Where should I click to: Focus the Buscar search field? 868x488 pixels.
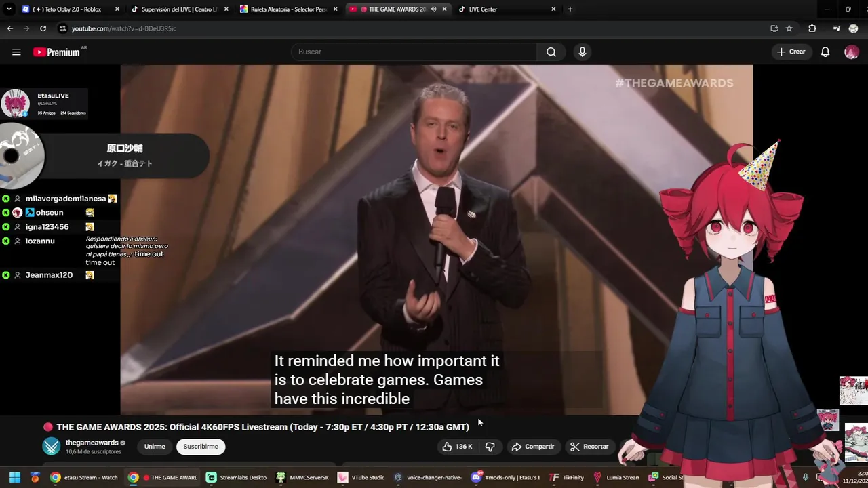click(414, 52)
